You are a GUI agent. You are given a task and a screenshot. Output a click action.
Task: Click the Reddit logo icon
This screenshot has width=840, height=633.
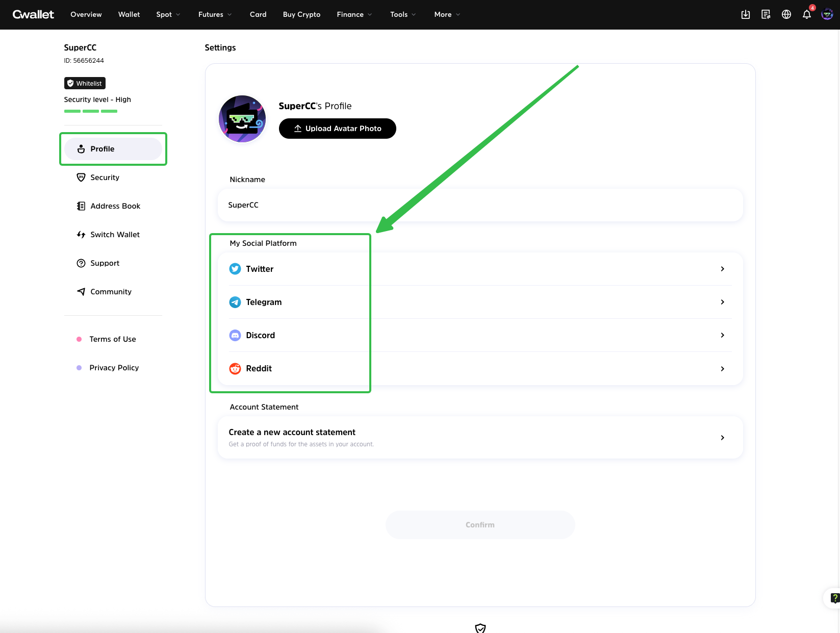235,368
